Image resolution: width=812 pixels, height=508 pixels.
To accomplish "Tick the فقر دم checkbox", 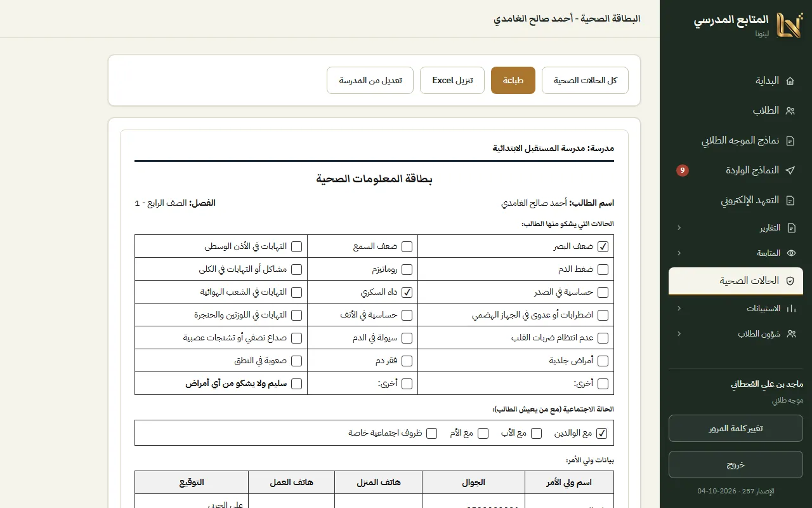I will pyautogui.click(x=407, y=361).
